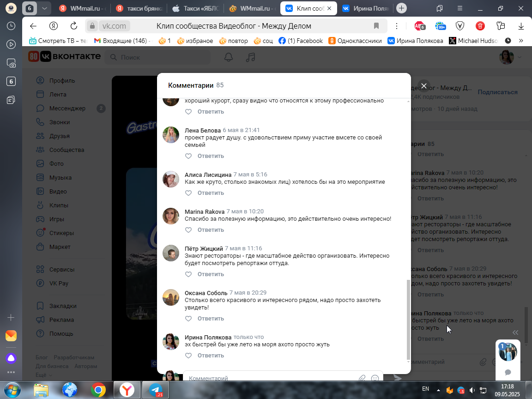Switch to the Ирина Полякова browser tab
The width and height of the screenshot is (532, 399).
366,8
